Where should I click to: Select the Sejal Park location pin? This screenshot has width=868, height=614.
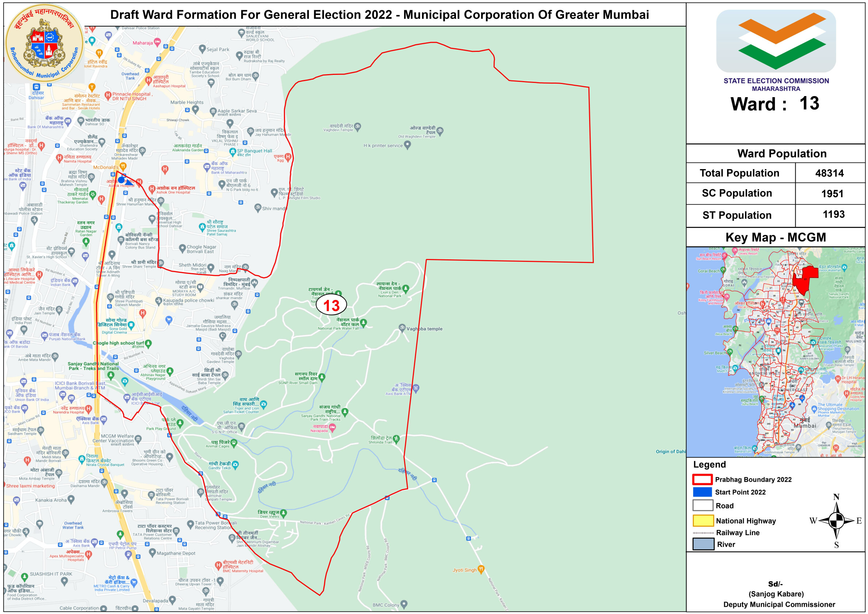(x=202, y=49)
